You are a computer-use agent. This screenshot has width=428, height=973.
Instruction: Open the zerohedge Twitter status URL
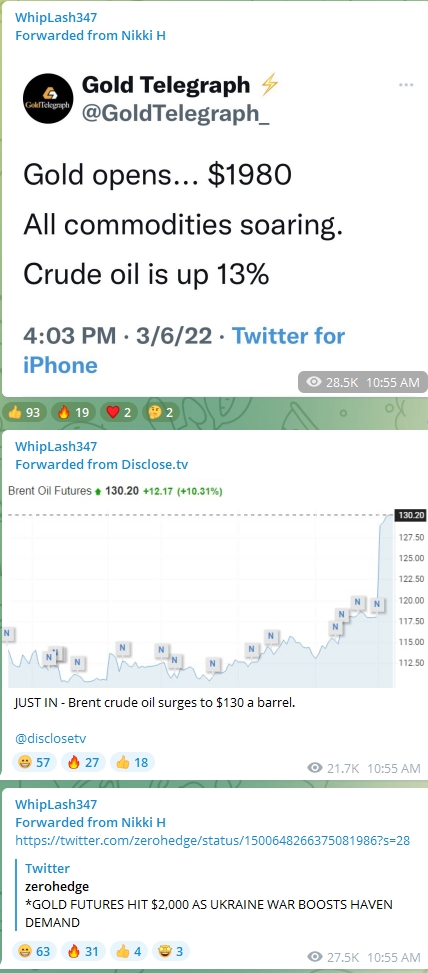click(x=212, y=840)
